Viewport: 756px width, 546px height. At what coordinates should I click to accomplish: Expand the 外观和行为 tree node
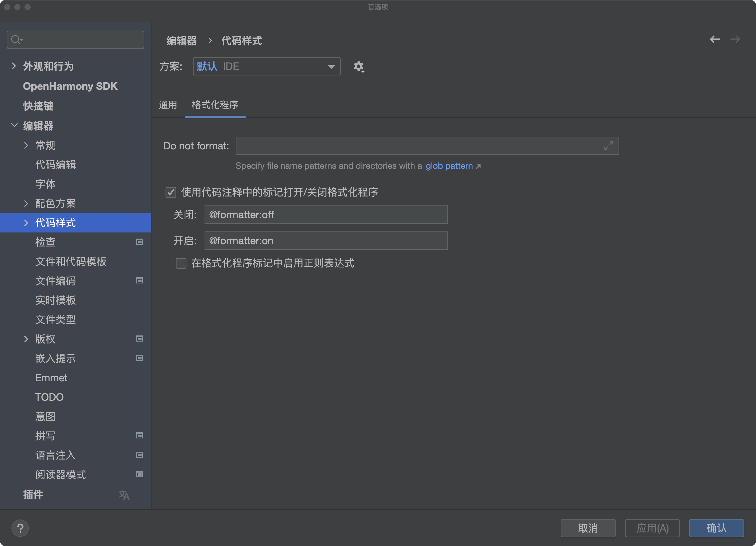click(x=14, y=66)
